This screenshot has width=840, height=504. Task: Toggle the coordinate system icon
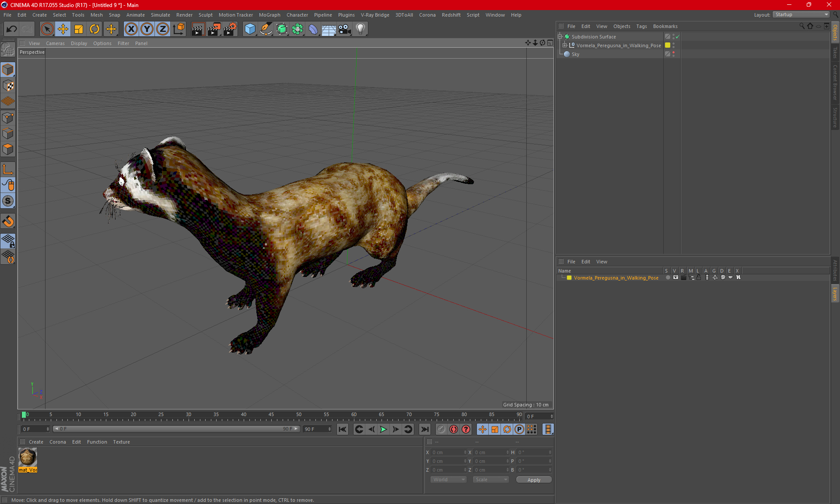click(178, 29)
